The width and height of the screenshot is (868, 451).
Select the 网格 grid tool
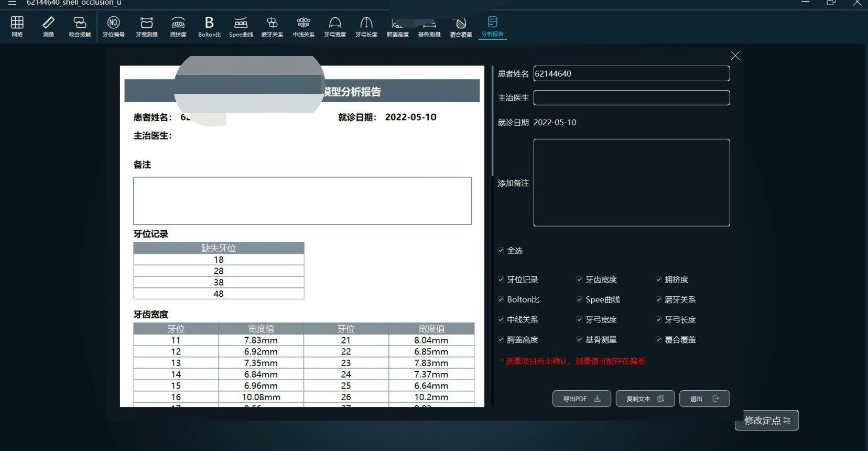tap(17, 26)
